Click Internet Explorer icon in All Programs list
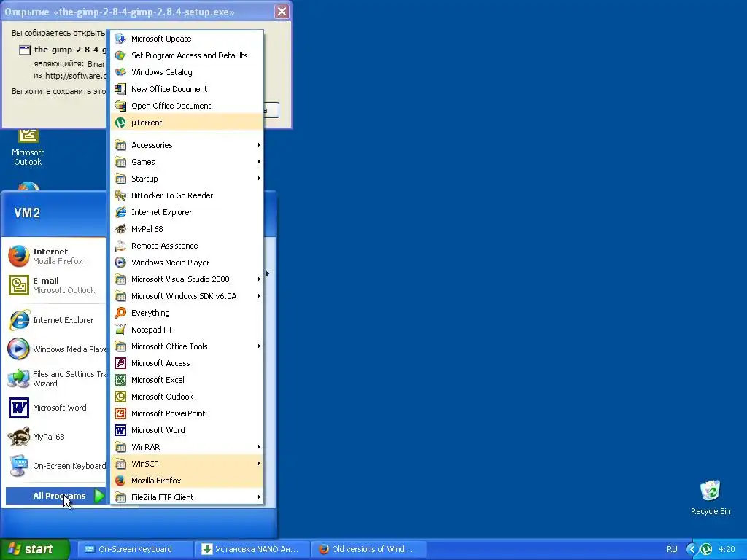Screen dimensions: 747x560 point(120,212)
